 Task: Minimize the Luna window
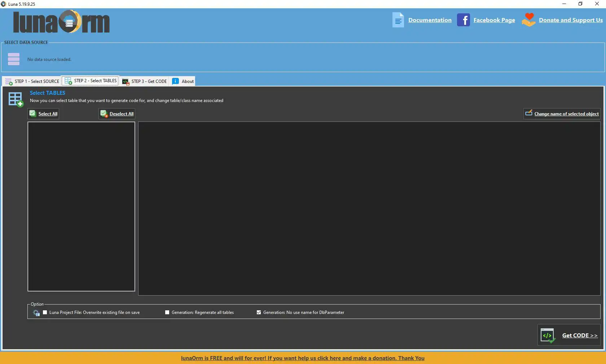pos(564,4)
